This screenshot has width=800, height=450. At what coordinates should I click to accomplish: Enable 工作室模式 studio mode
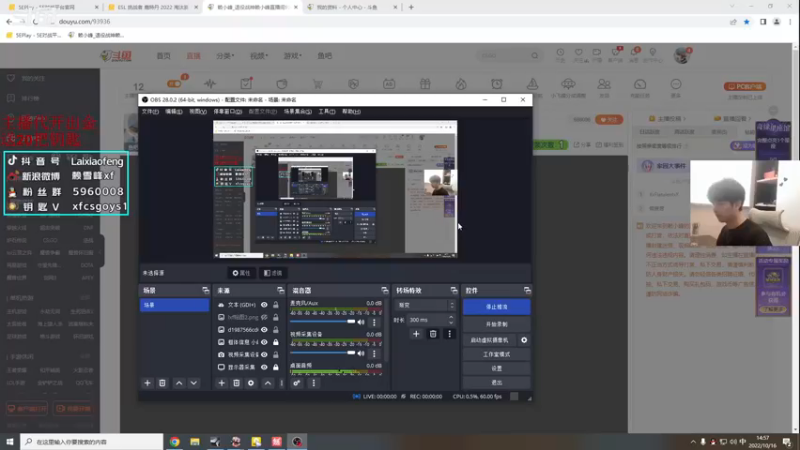[x=496, y=355]
